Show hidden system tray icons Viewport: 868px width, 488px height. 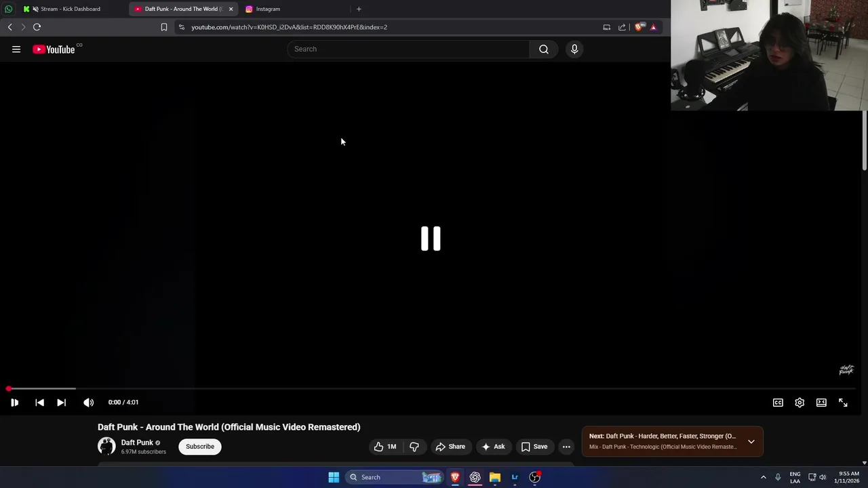coord(763,477)
